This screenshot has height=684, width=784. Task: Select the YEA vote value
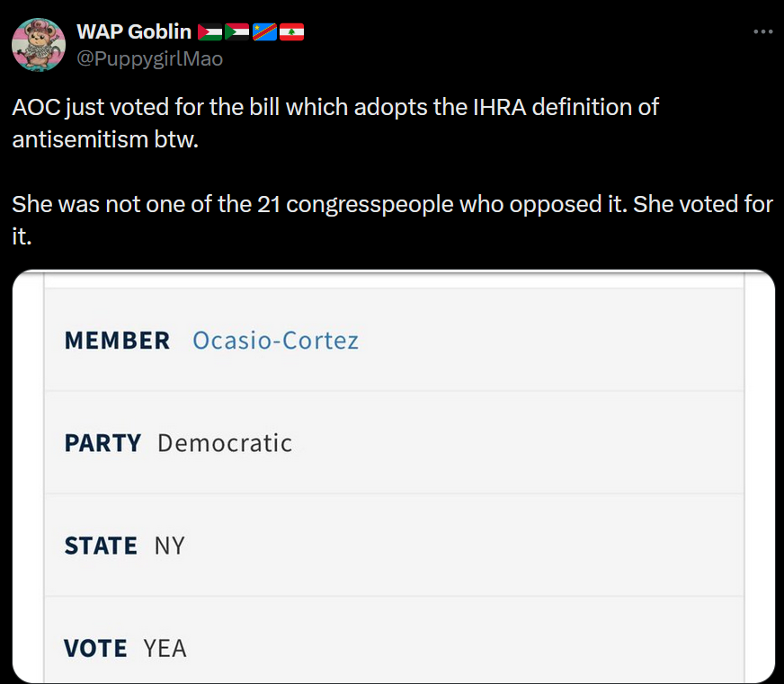point(165,649)
